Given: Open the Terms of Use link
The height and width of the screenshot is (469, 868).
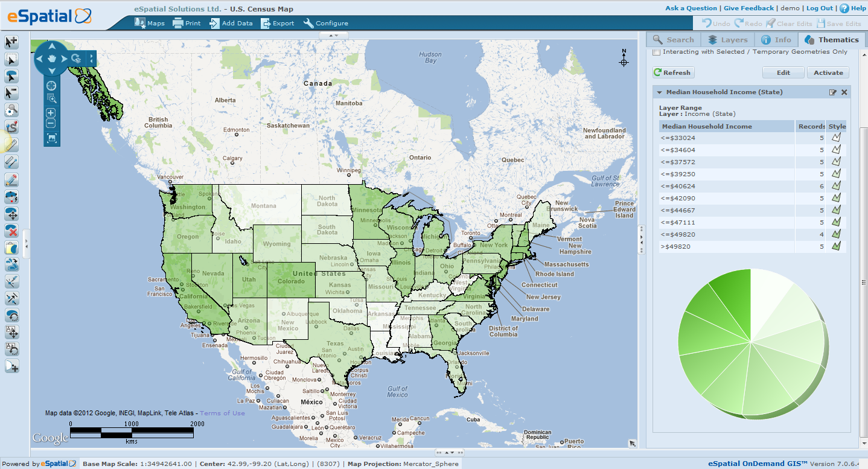Looking at the screenshot, I should pyautogui.click(x=222, y=413).
